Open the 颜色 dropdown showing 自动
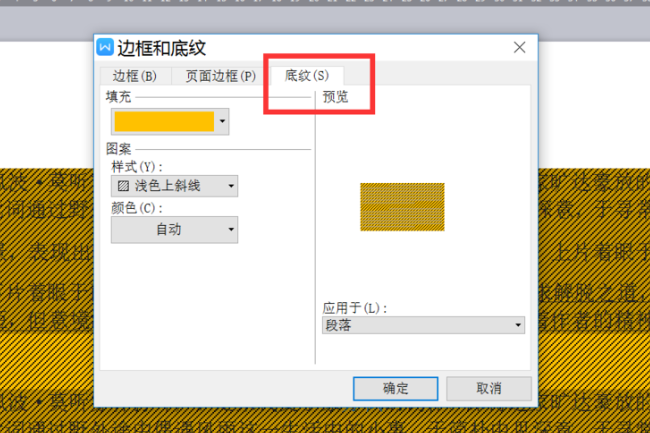Screen dimensions: 650x433 [174, 230]
